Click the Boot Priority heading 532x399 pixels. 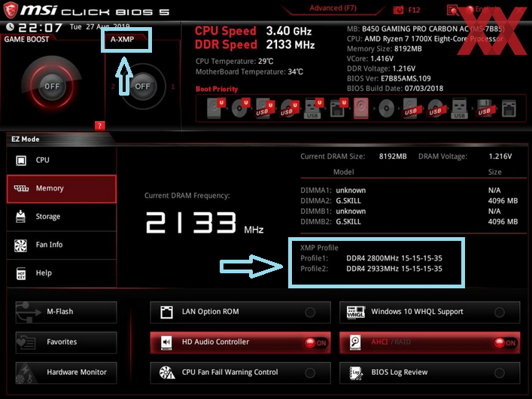(x=217, y=89)
